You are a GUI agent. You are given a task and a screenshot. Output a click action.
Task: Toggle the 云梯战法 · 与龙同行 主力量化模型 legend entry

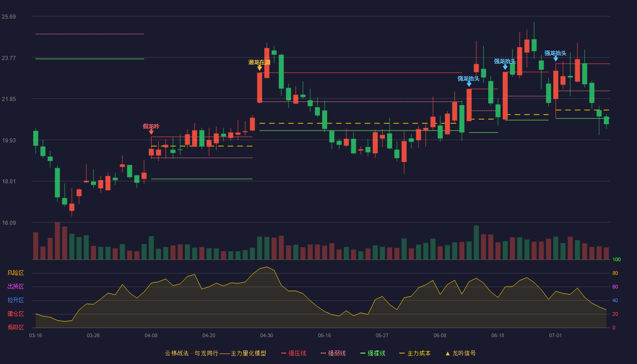point(216,353)
